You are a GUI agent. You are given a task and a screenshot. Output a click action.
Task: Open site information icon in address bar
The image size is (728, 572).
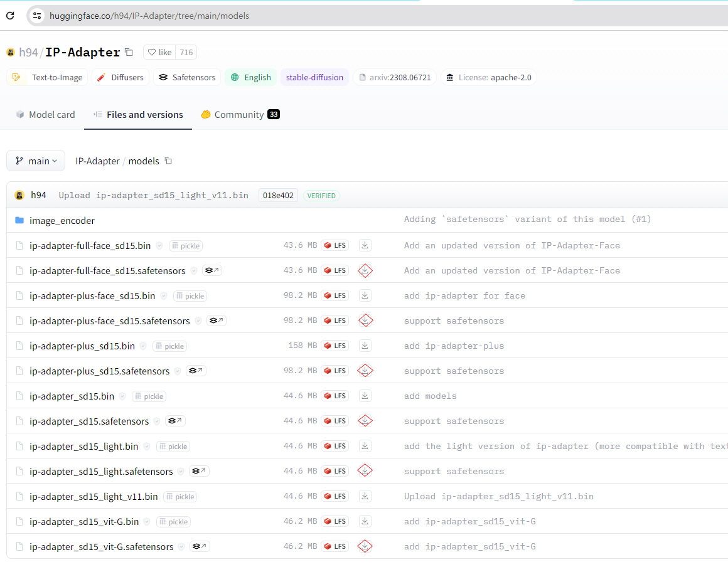coord(37,16)
